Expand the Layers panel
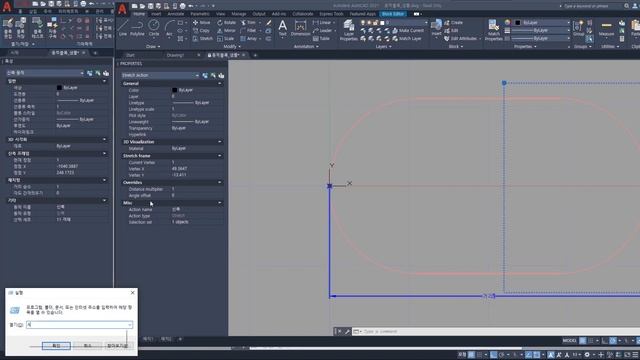 383,47
